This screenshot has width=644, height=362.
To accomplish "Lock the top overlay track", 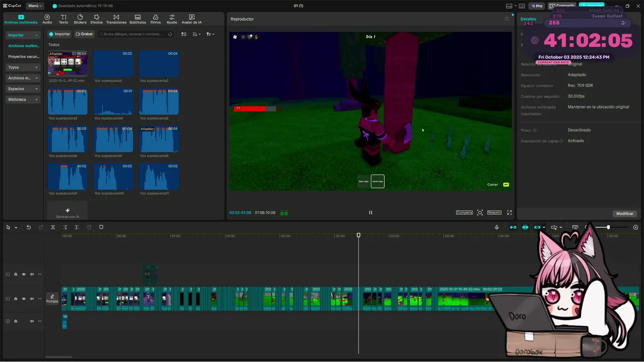I will pyautogui.click(x=16, y=275).
